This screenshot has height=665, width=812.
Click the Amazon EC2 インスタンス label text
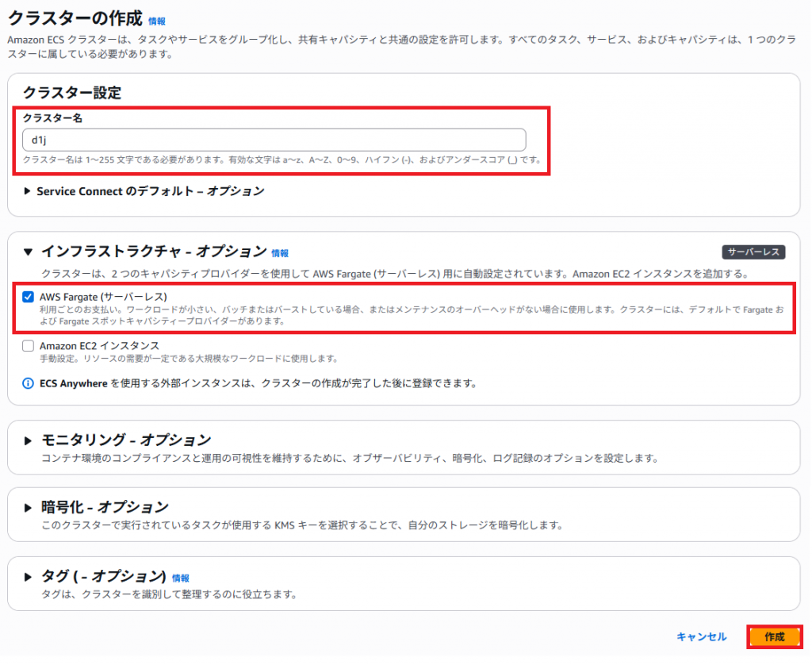click(x=99, y=346)
